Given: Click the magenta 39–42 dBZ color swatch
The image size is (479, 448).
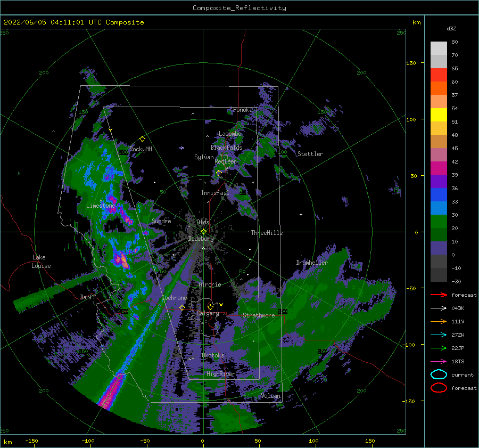Looking at the screenshot, I should click(439, 168).
